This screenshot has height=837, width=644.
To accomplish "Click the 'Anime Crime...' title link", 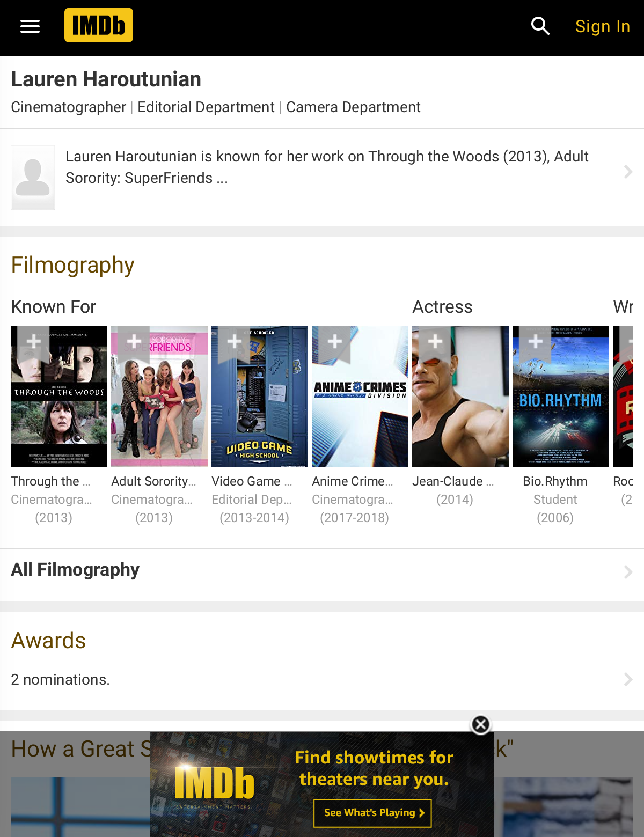I will point(353,481).
